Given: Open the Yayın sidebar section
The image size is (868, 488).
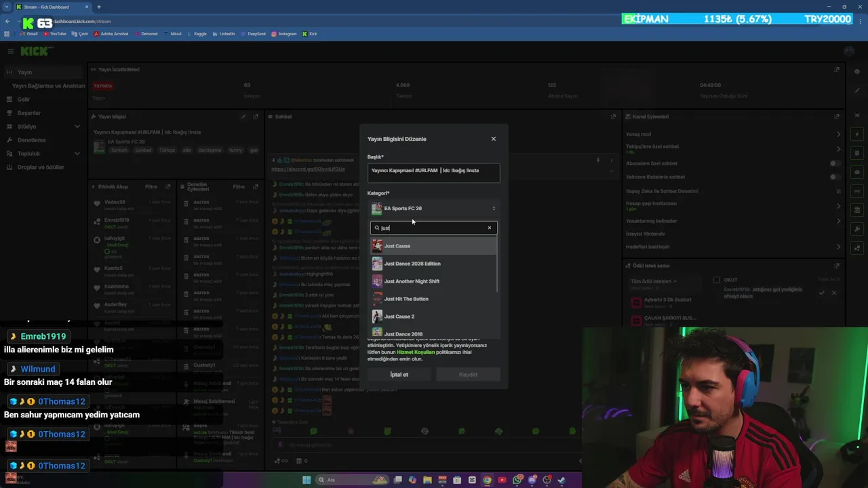Looking at the screenshot, I should pyautogui.click(x=43, y=72).
